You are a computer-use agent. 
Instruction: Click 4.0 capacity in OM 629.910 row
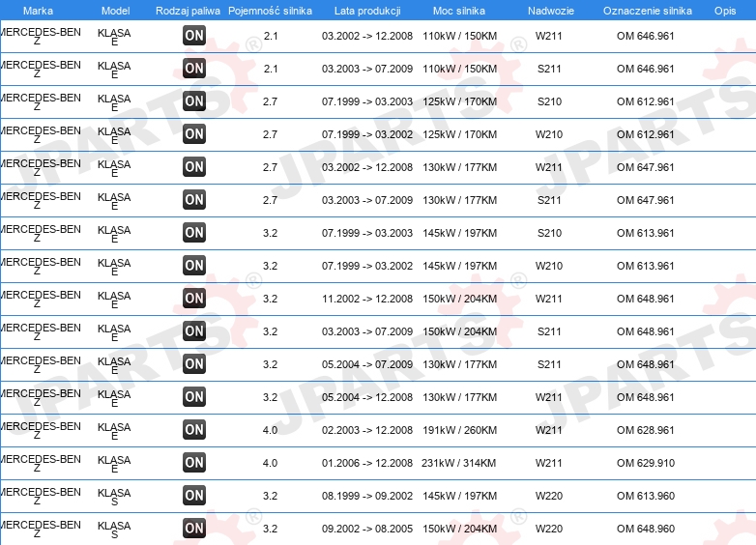pyautogui.click(x=270, y=463)
